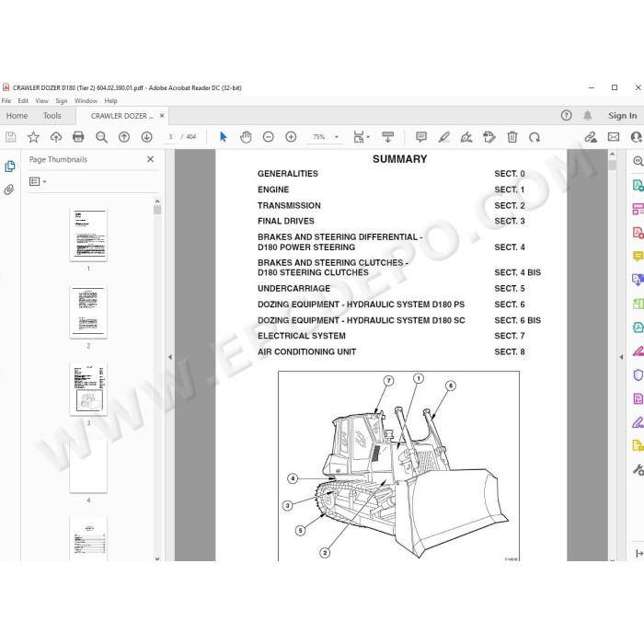Activate the Hand pan tool
644x644 pixels.
(246, 137)
